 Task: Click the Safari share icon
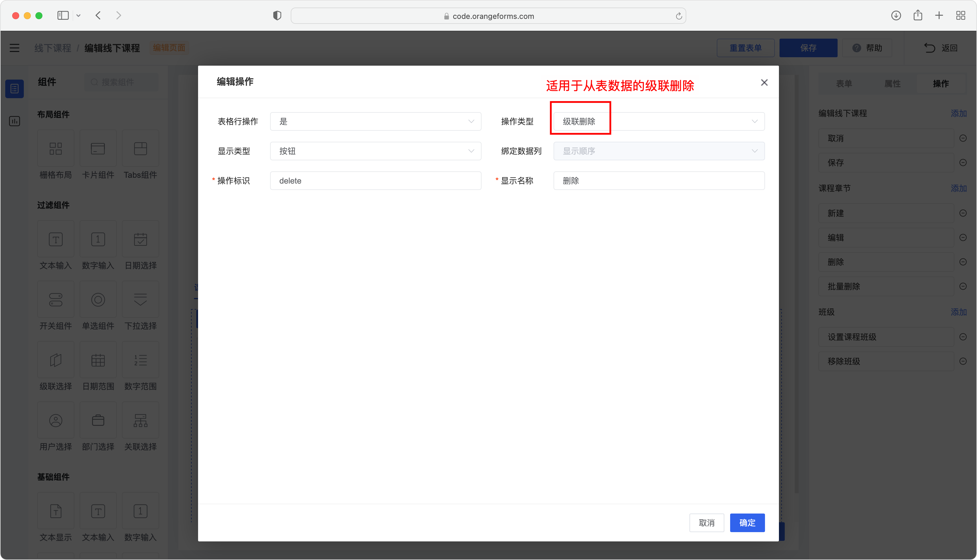[x=918, y=15]
